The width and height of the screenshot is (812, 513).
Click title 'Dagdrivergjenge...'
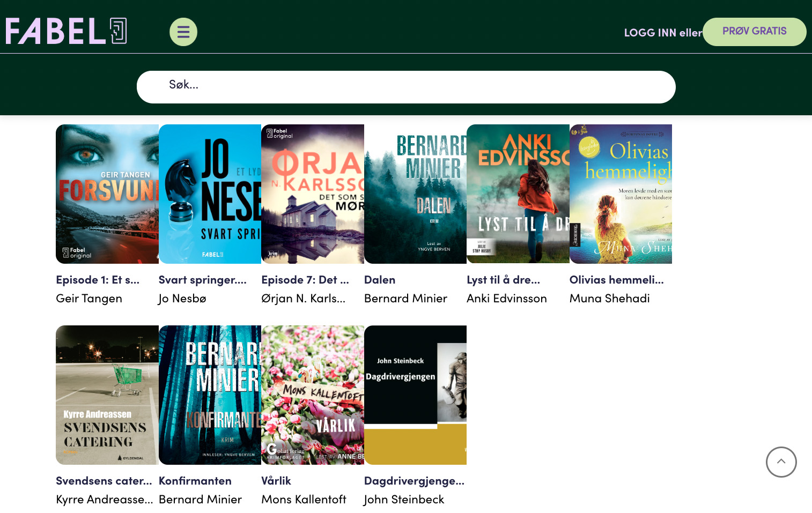(415, 481)
